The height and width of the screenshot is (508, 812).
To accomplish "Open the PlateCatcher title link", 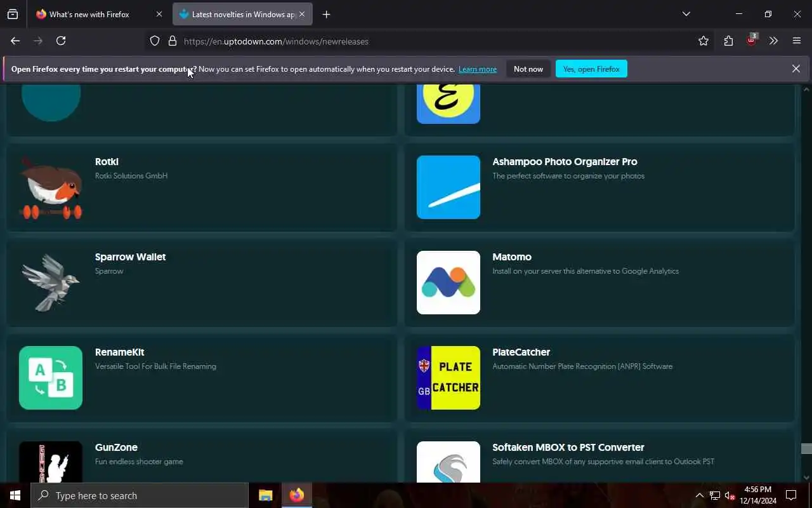I will click(521, 352).
